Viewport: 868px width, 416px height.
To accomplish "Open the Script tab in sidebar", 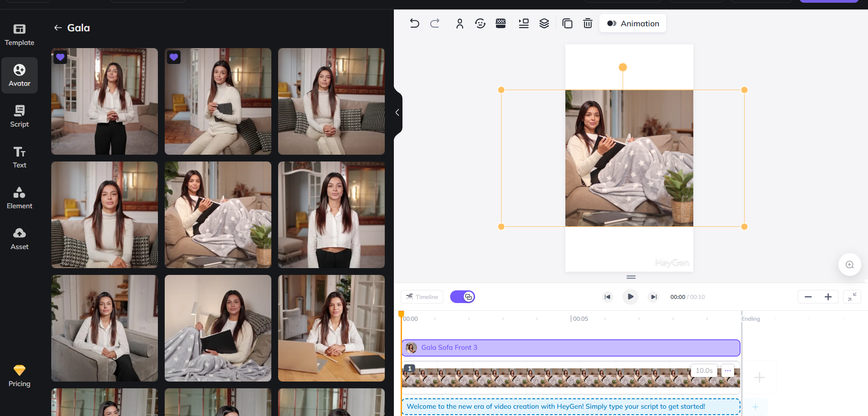I will [x=20, y=116].
